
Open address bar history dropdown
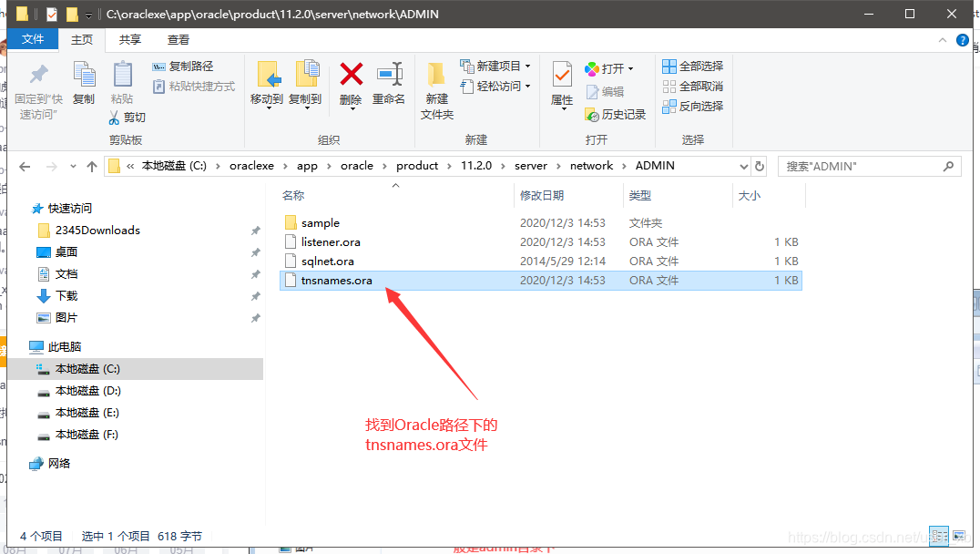click(744, 167)
